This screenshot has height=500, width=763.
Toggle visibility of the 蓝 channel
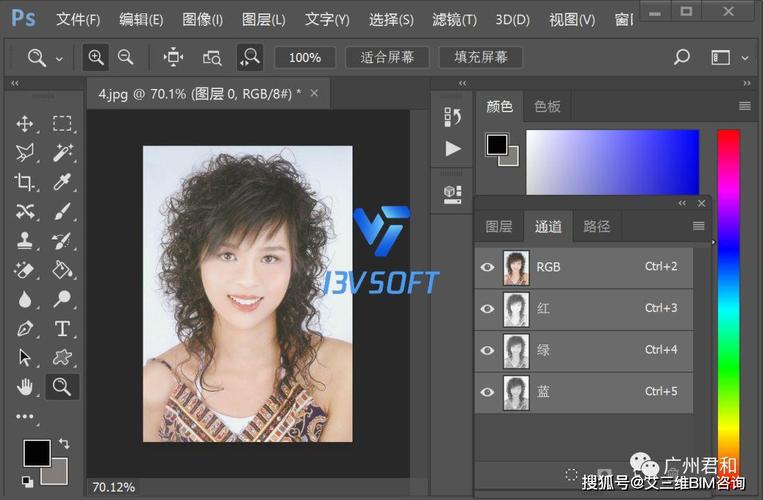[x=487, y=392]
